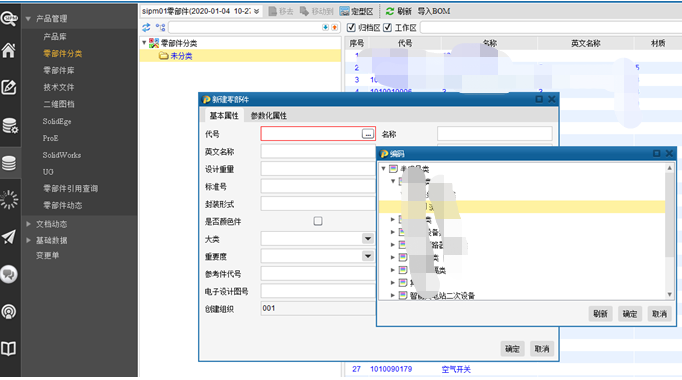
Task: Check the 是否颜色件 checkbox
Action: click(318, 221)
